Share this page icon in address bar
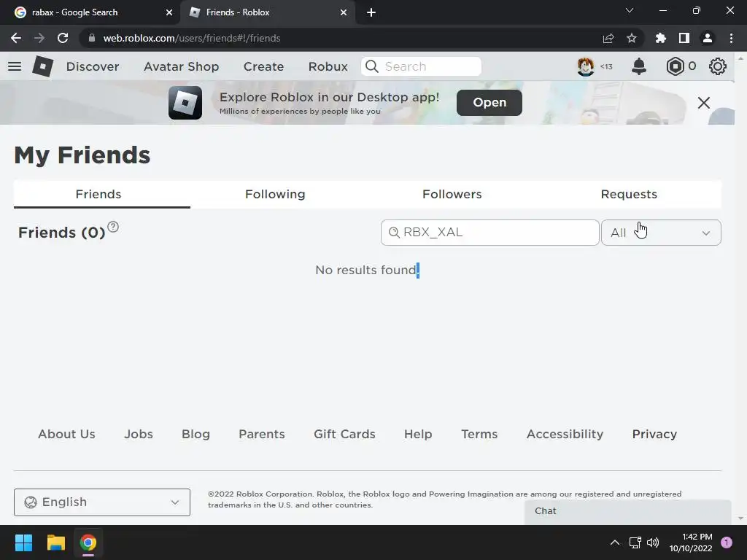Screen dimensions: 747x560 [608, 38]
